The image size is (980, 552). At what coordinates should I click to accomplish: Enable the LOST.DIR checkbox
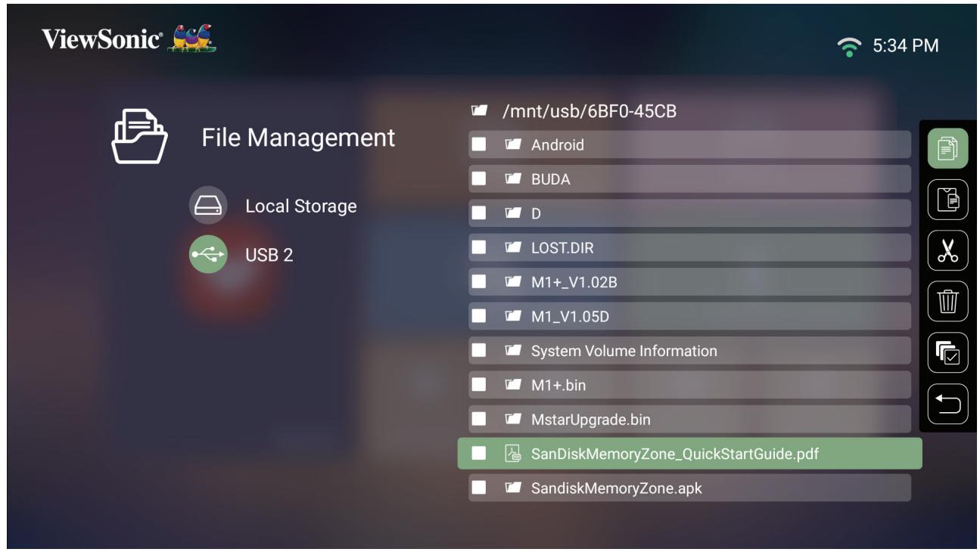pos(478,247)
